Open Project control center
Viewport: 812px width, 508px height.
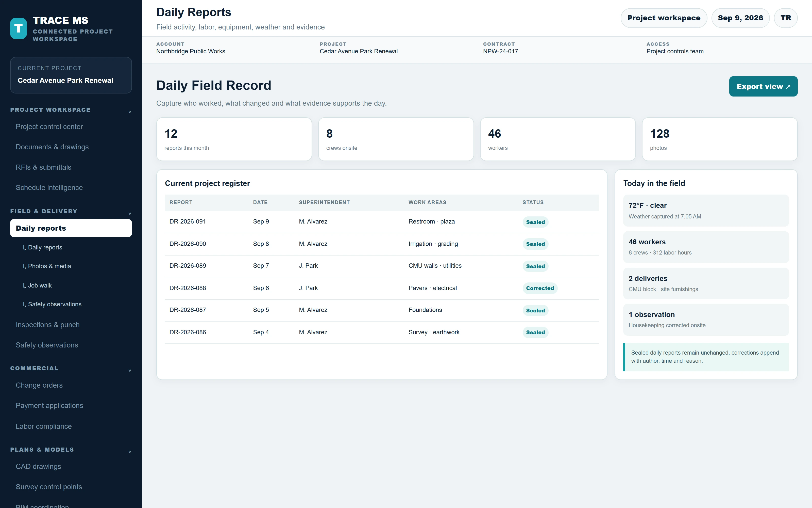71,127
